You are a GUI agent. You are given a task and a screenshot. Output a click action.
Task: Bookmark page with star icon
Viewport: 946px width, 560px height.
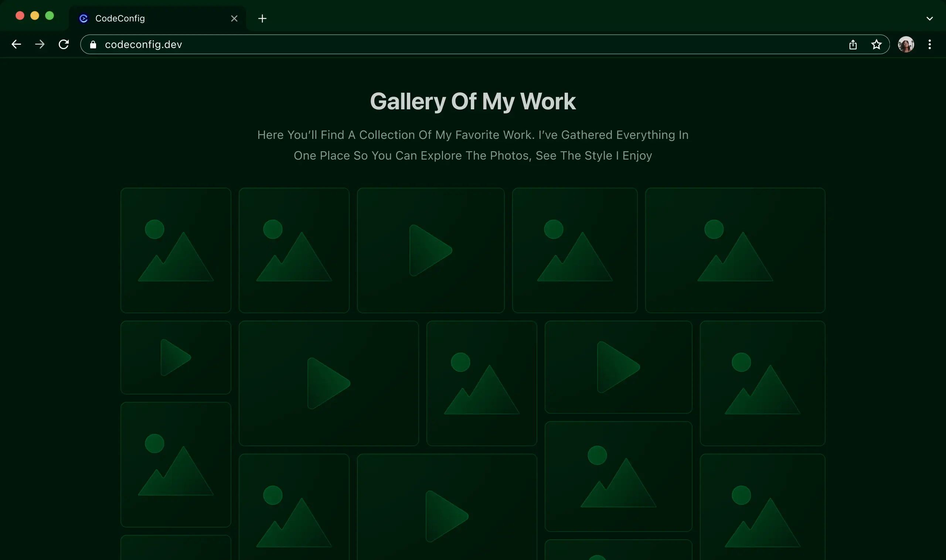pos(876,45)
